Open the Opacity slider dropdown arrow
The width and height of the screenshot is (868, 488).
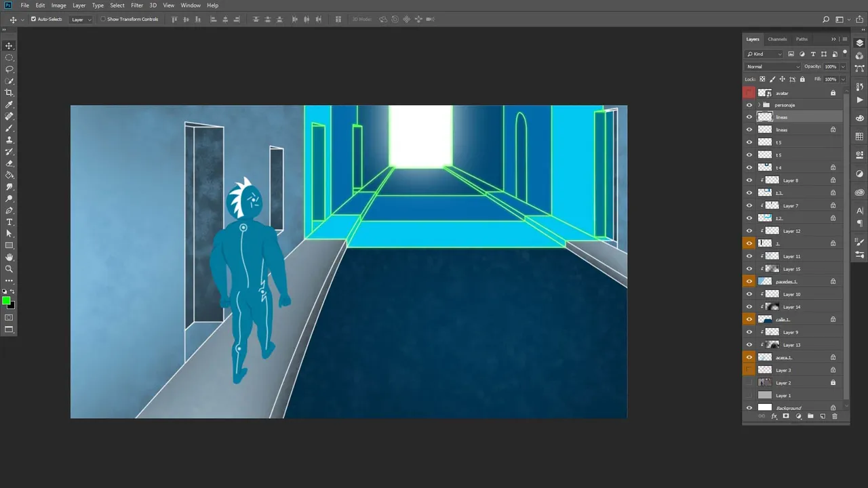[843, 66]
